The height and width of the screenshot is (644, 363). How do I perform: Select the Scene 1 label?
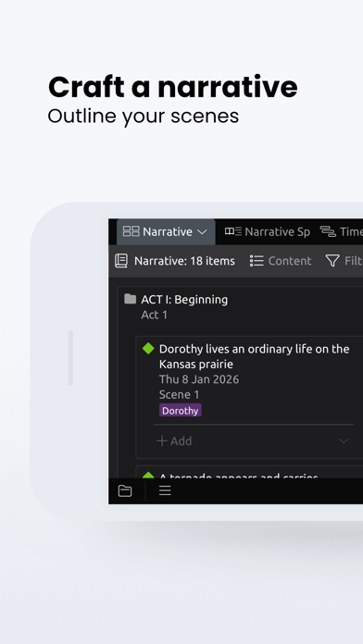180,395
